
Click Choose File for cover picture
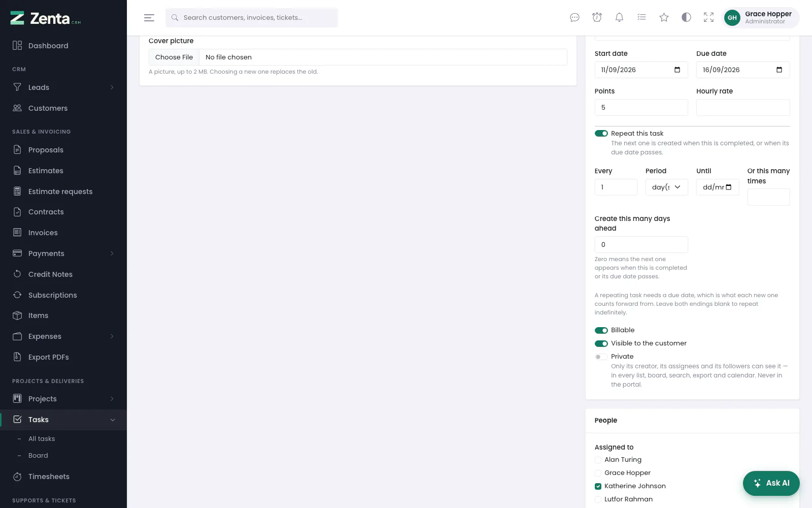coord(174,57)
